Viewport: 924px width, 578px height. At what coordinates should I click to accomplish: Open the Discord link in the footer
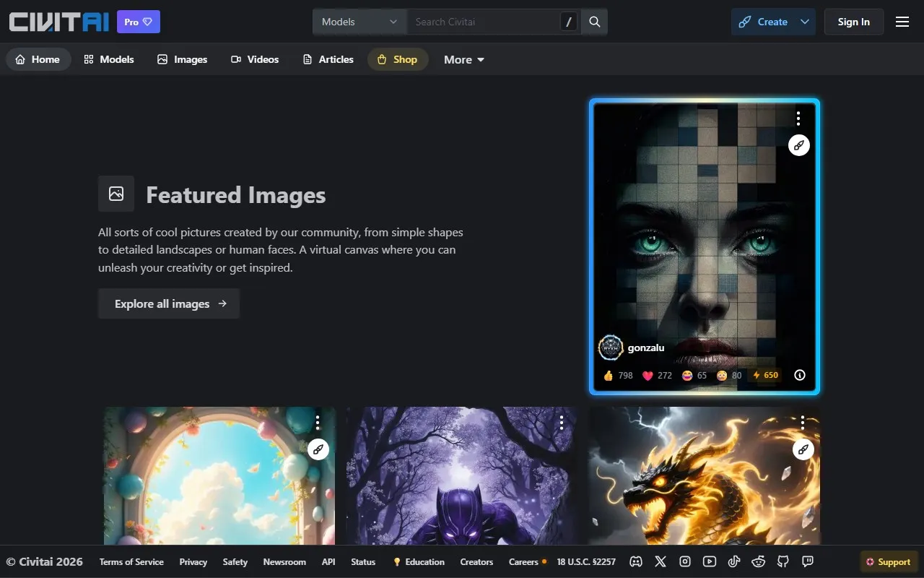tap(636, 561)
